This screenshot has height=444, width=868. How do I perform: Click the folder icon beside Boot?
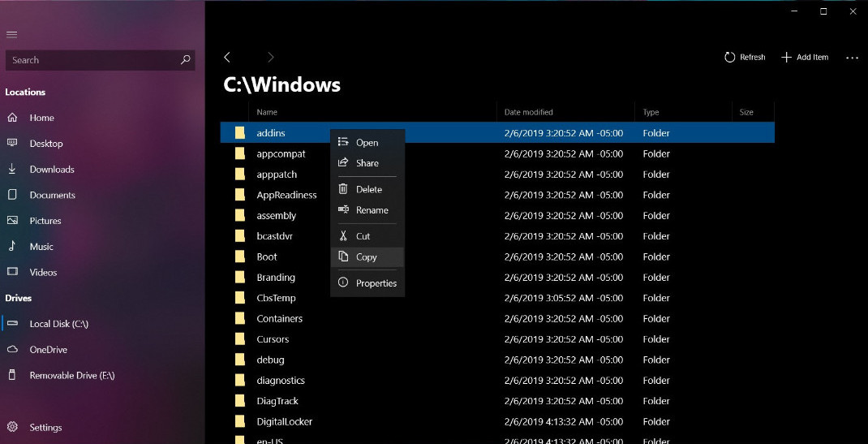239,256
